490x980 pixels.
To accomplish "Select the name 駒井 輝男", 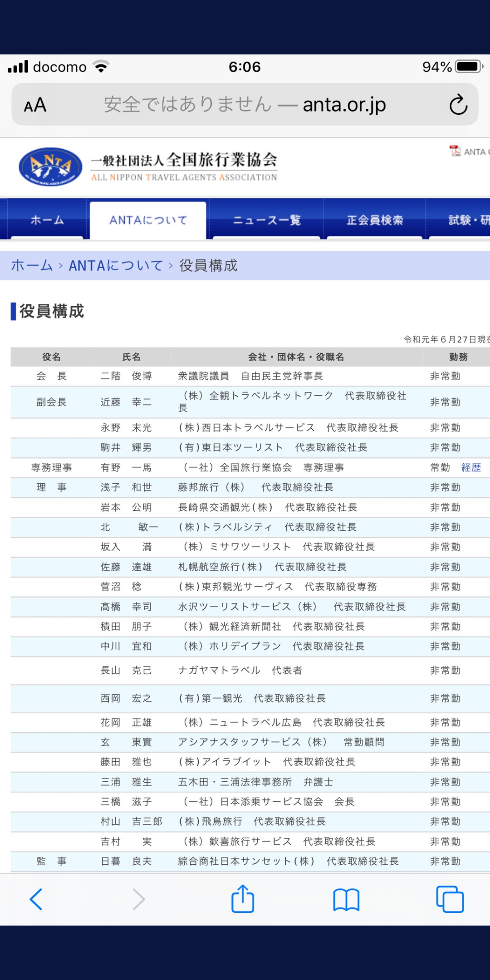I will [126, 448].
